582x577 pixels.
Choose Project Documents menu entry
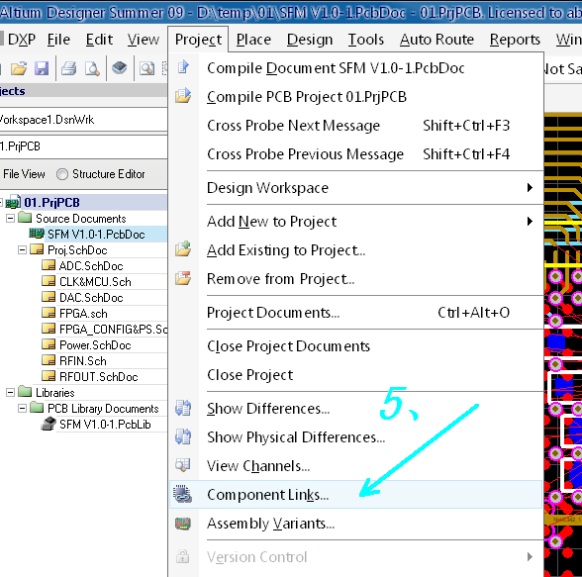point(357,312)
